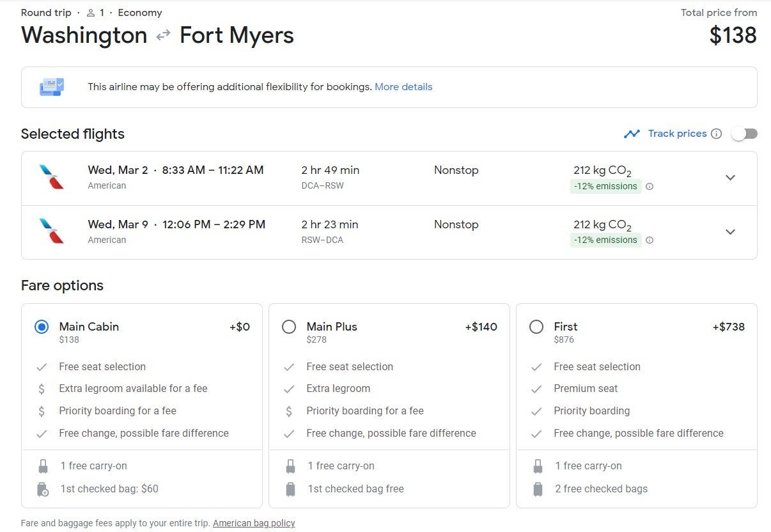771x532 pixels.
Task: Click the Track prices info icon
Action: [x=717, y=134]
